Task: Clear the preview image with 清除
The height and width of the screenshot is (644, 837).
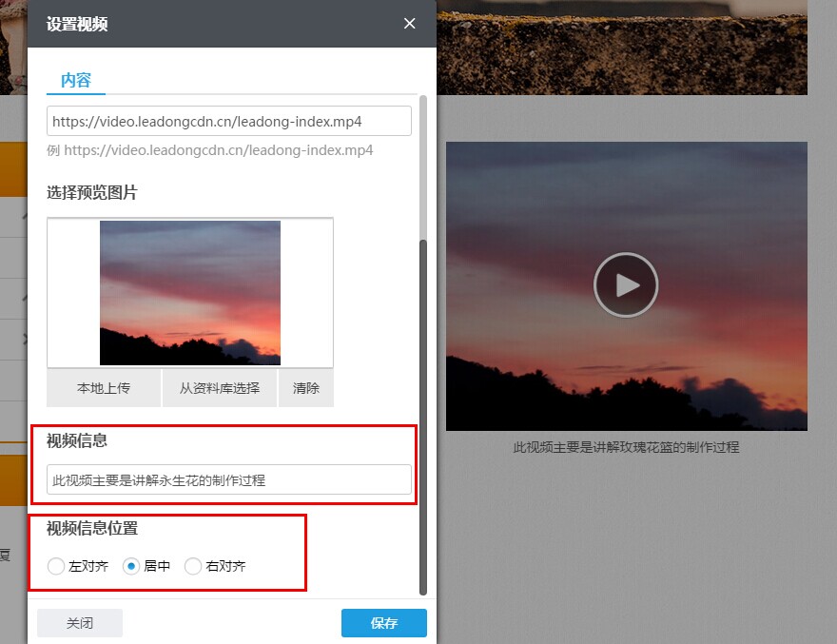Action: [305, 388]
